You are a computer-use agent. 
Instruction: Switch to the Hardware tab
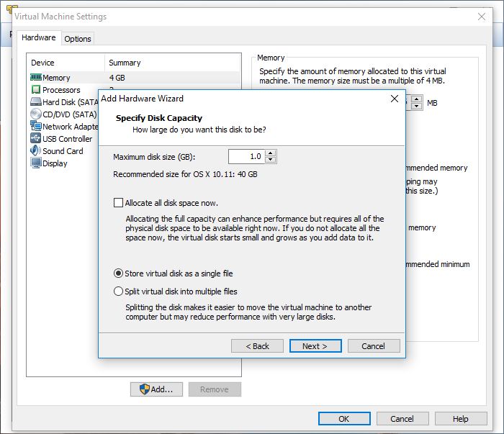pos(39,37)
